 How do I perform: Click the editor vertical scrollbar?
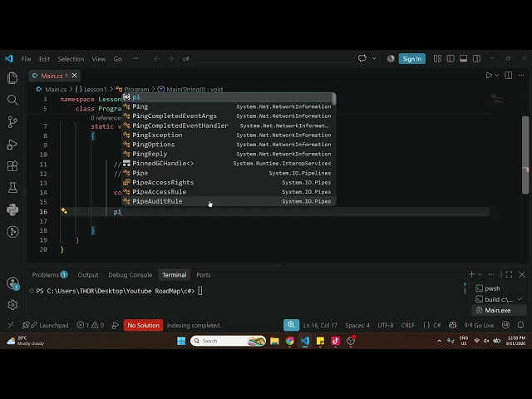[x=525, y=155]
